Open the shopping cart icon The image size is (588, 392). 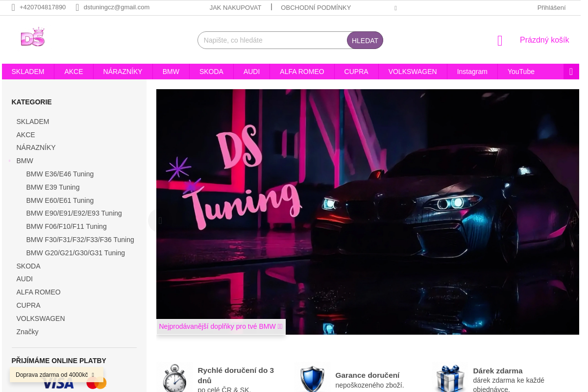coord(500,41)
